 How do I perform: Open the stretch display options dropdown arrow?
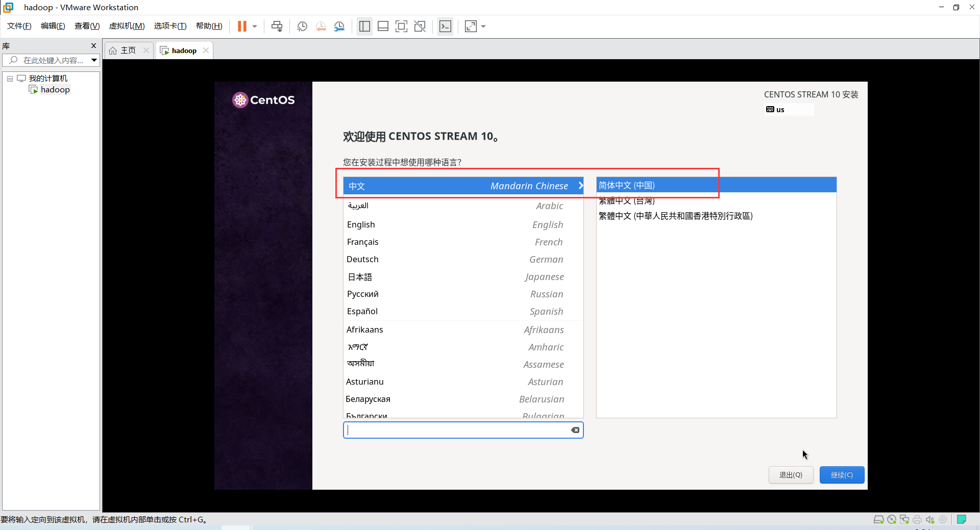[483, 27]
